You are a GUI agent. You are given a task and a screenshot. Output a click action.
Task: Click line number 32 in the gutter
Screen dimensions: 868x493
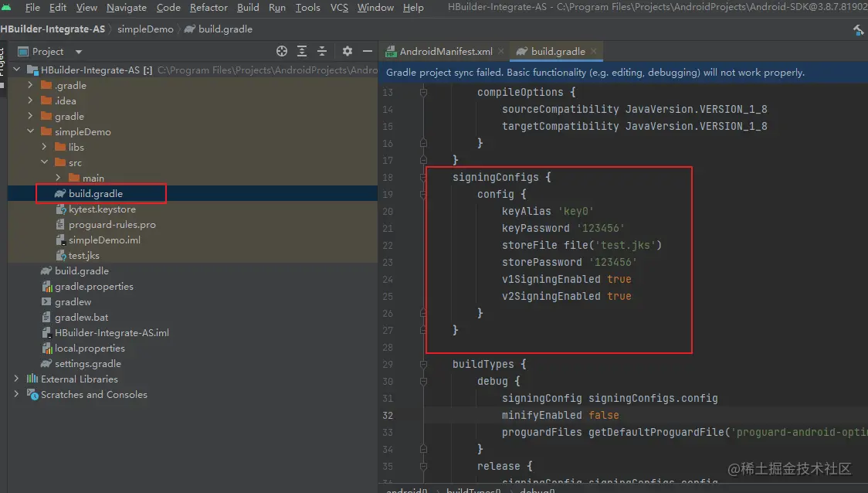tap(388, 416)
